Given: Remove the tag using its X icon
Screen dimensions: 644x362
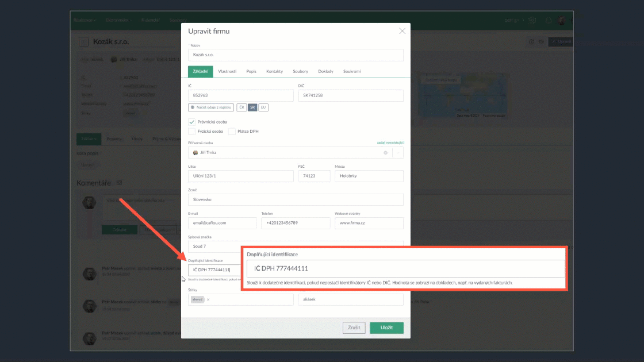Looking at the screenshot, I should [208, 299].
